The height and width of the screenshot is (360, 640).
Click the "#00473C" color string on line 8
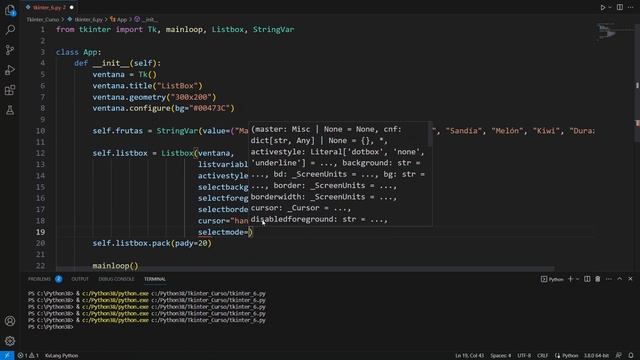click(210, 108)
